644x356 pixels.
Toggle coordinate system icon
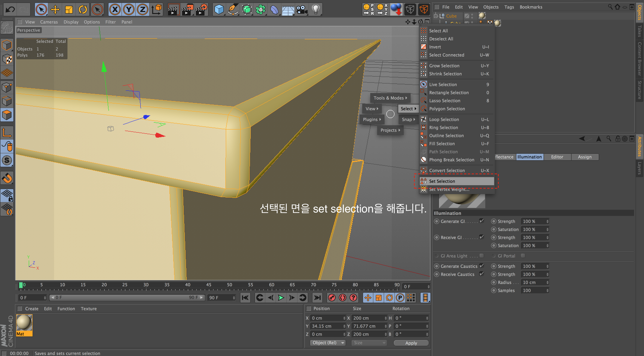click(x=157, y=10)
